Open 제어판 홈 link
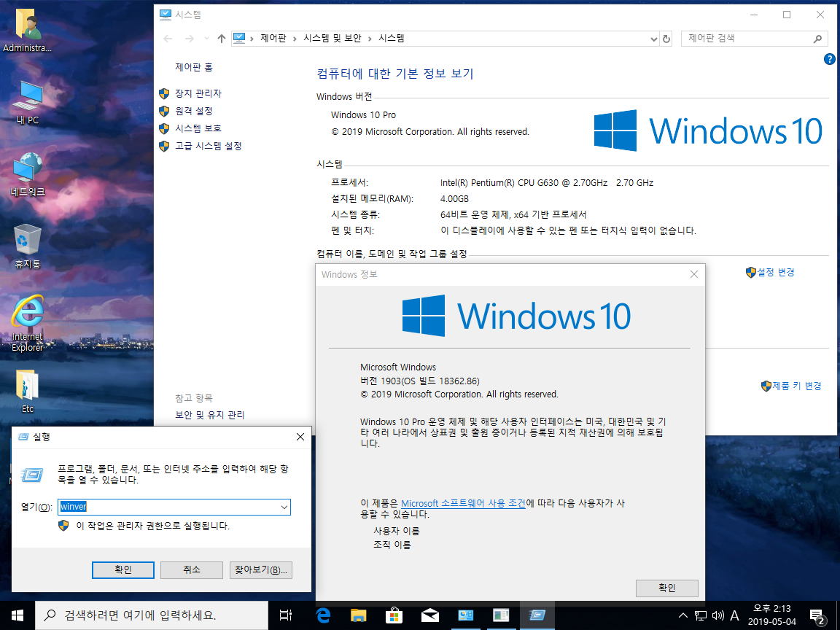Screen dimensions: 840x630 click(x=194, y=67)
